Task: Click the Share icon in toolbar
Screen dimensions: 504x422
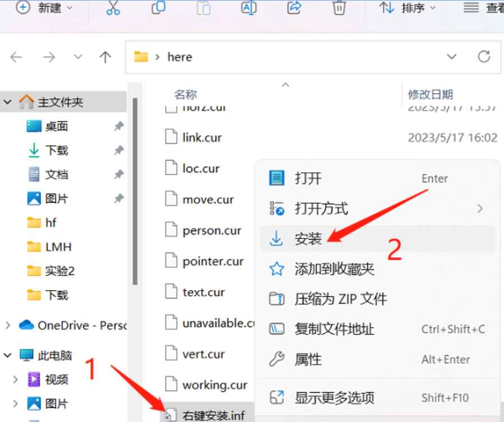Action: point(294,8)
